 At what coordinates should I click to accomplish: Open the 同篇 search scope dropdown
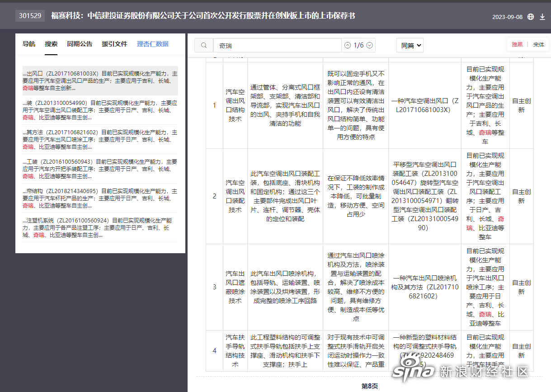pos(410,45)
